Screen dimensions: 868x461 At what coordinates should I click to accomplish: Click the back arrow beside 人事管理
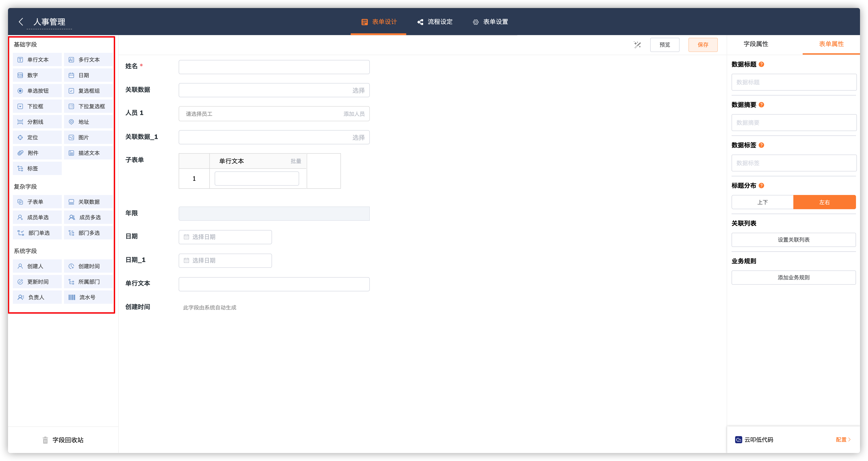(x=21, y=22)
